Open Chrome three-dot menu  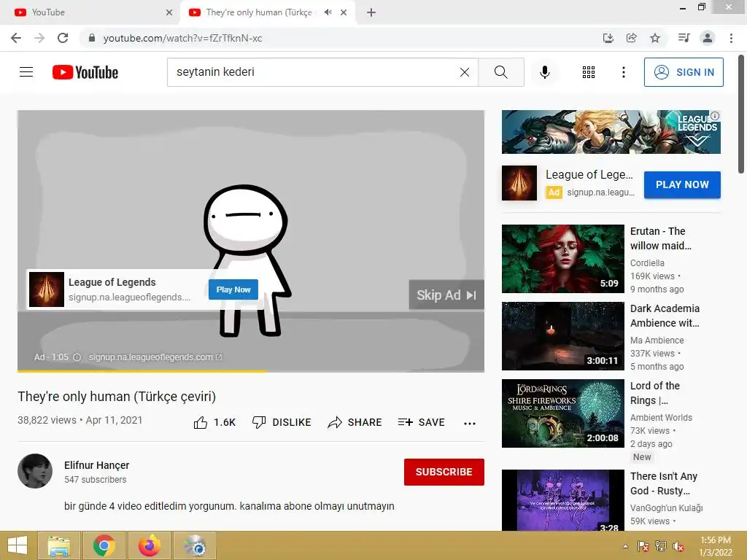(x=731, y=38)
